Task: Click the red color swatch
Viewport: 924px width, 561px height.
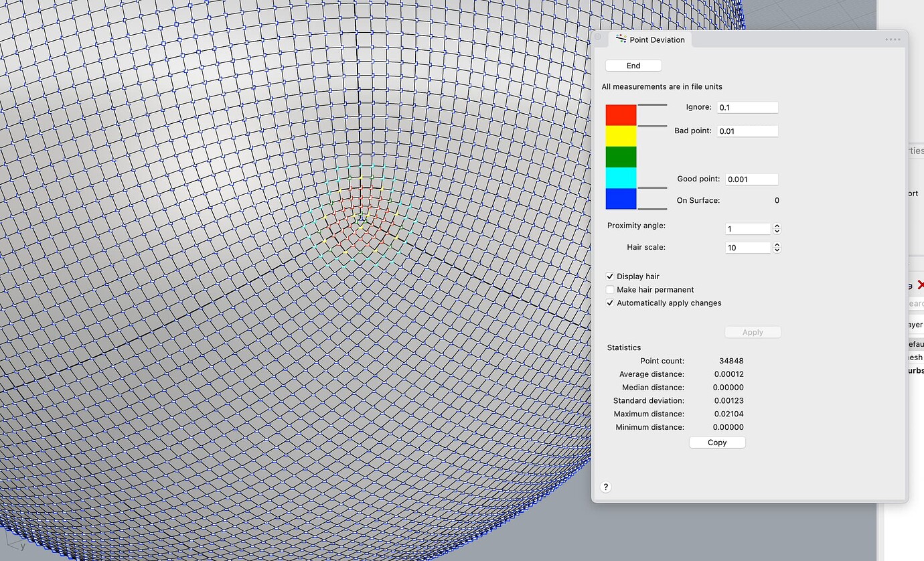Action: tap(620, 114)
